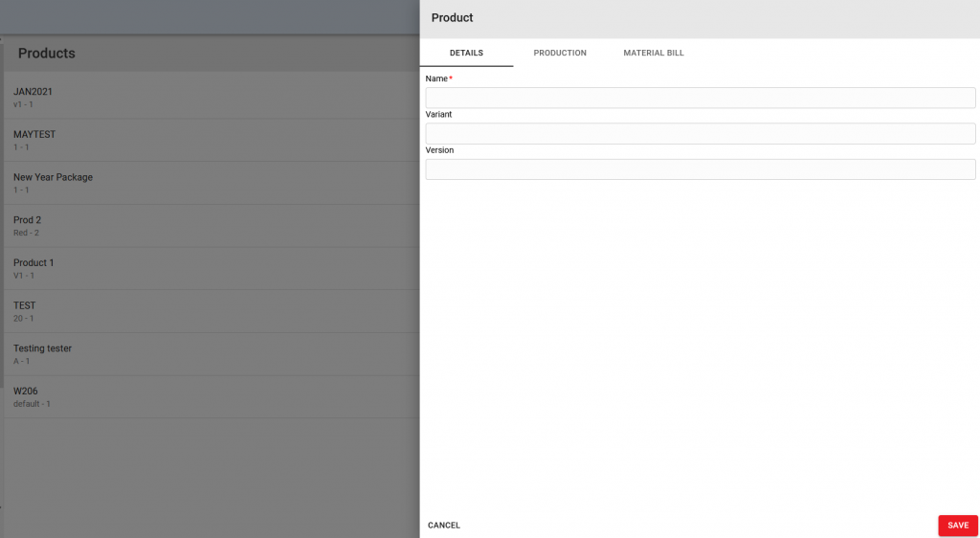This screenshot has height=538, width=980.
Task: Switch to the Details tab
Action: click(466, 53)
